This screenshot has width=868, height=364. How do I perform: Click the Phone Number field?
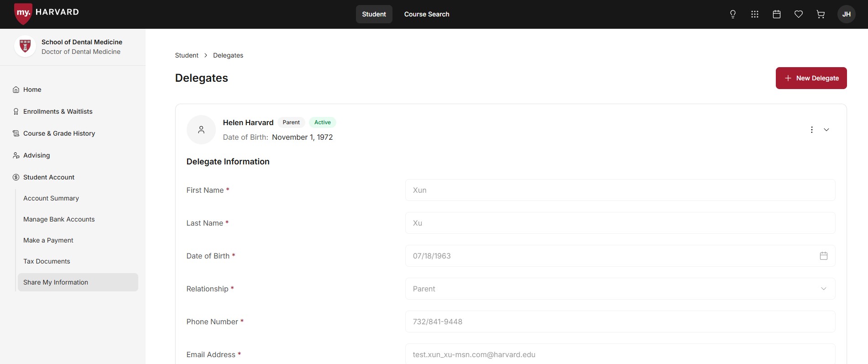620,322
